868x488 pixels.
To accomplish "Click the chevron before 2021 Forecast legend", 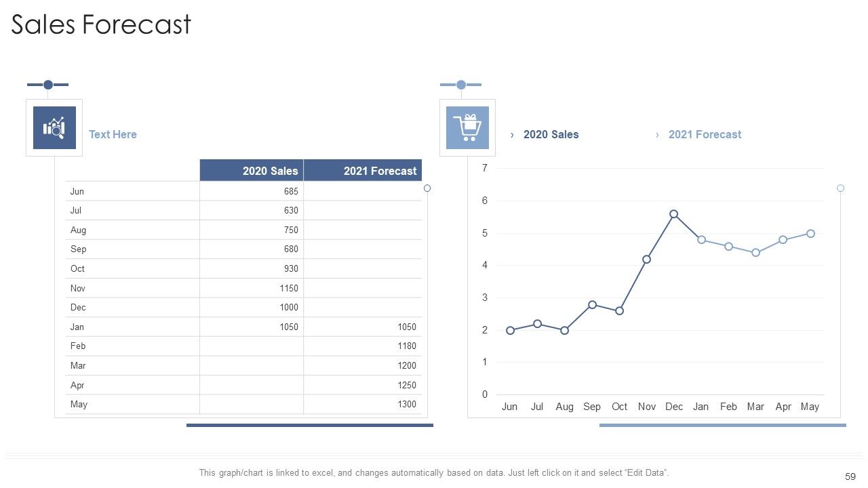I will [657, 135].
